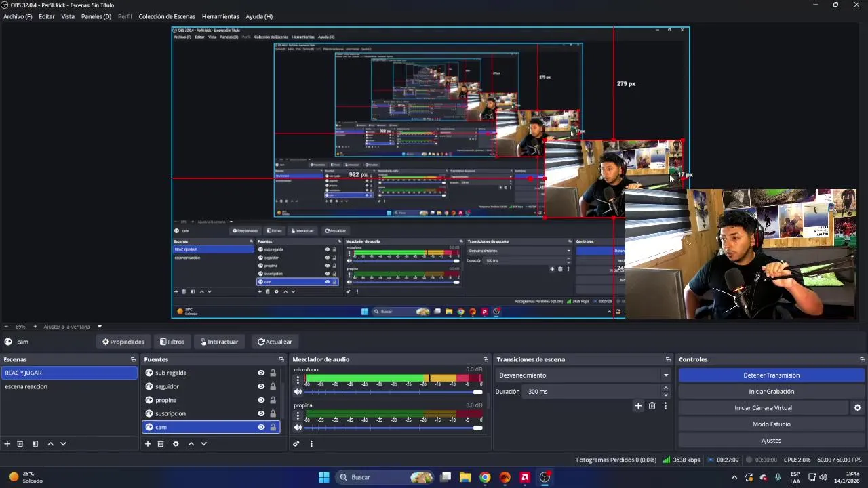Open the Desvanecimiento transition dropdown
The height and width of the screenshot is (488, 868).
tap(583, 375)
